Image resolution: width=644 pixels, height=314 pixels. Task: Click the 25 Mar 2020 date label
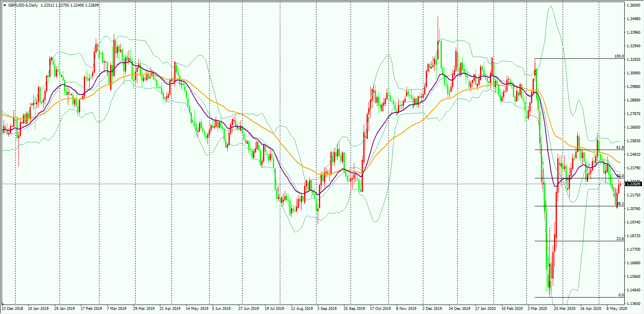(565, 308)
